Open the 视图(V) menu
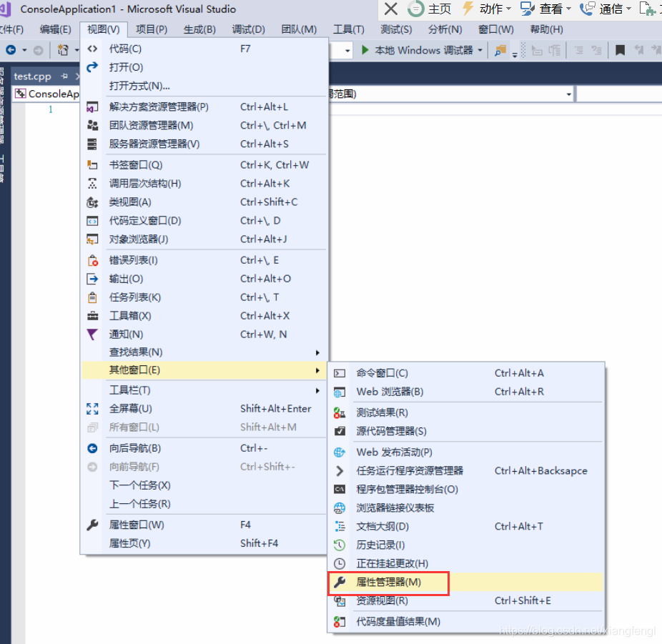 point(104,29)
